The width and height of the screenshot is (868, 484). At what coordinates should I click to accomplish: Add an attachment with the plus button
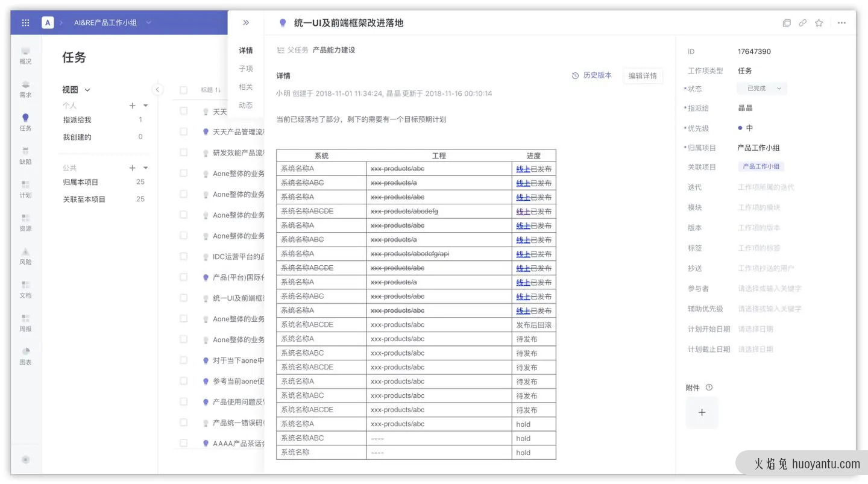pyautogui.click(x=702, y=413)
